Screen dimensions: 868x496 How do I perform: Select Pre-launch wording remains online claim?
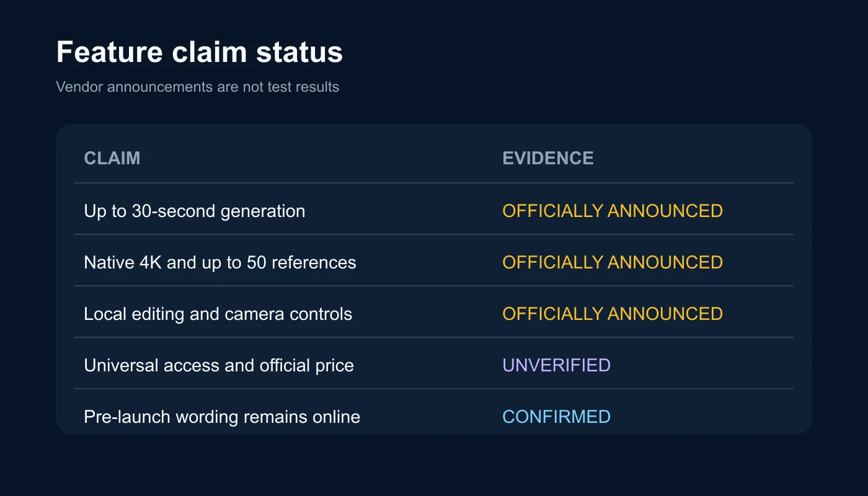click(221, 417)
